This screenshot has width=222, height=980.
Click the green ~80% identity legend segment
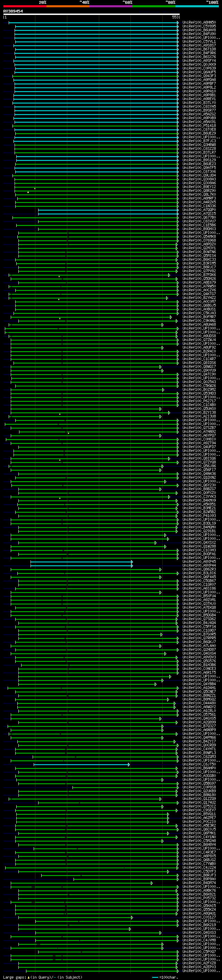click(x=154, y=6)
